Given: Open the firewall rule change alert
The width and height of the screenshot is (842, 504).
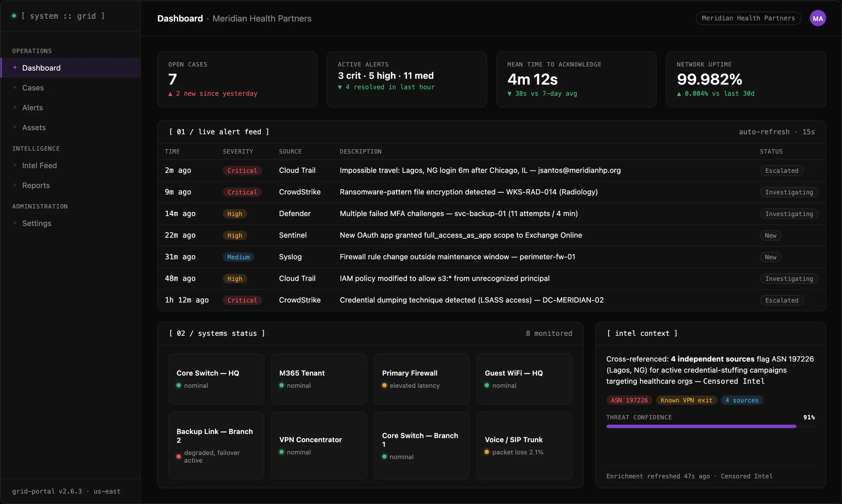Looking at the screenshot, I should pos(491,257).
